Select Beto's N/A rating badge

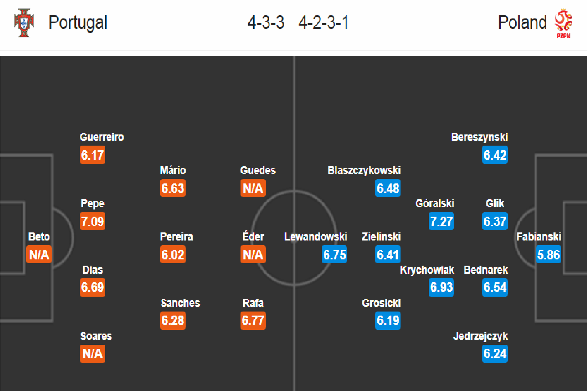pyautogui.click(x=39, y=254)
